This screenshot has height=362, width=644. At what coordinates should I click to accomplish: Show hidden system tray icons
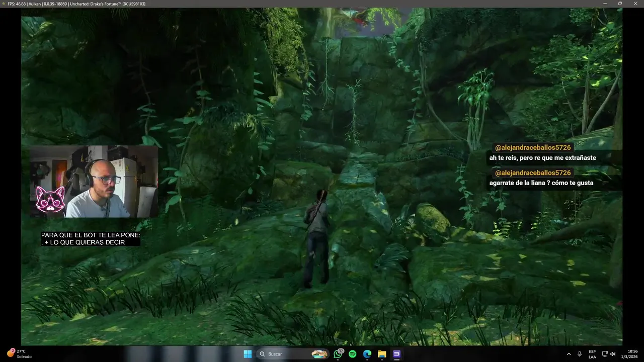tap(569, 354)
